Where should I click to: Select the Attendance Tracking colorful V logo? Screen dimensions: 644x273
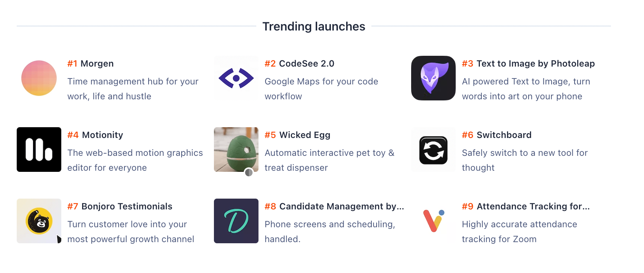point(433,221)
